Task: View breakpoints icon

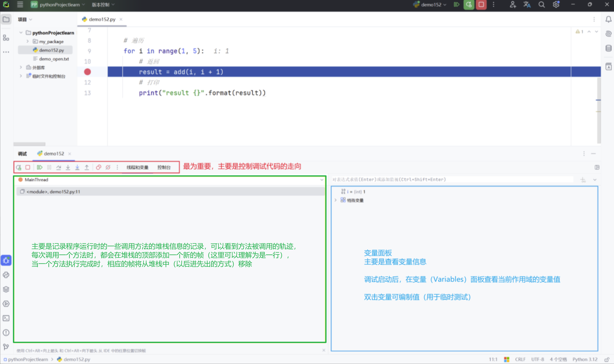Action: (99, 167)
